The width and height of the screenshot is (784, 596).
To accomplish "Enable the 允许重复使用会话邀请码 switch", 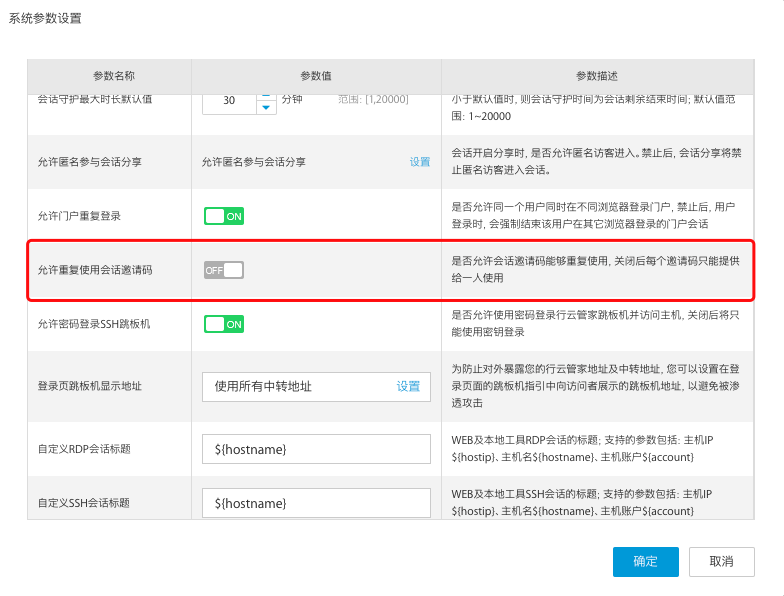I will [224, 270].
